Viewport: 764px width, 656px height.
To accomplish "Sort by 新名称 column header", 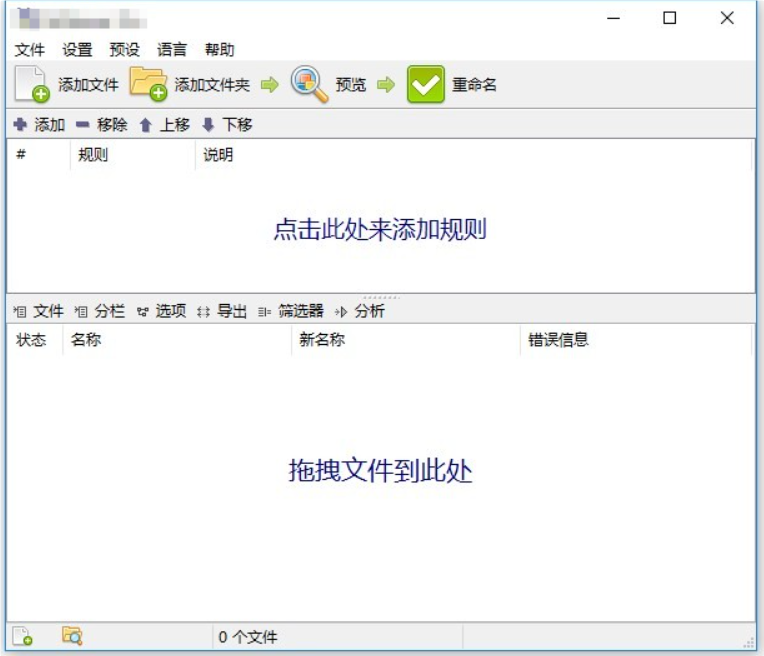I will click(x=406, y=340).
